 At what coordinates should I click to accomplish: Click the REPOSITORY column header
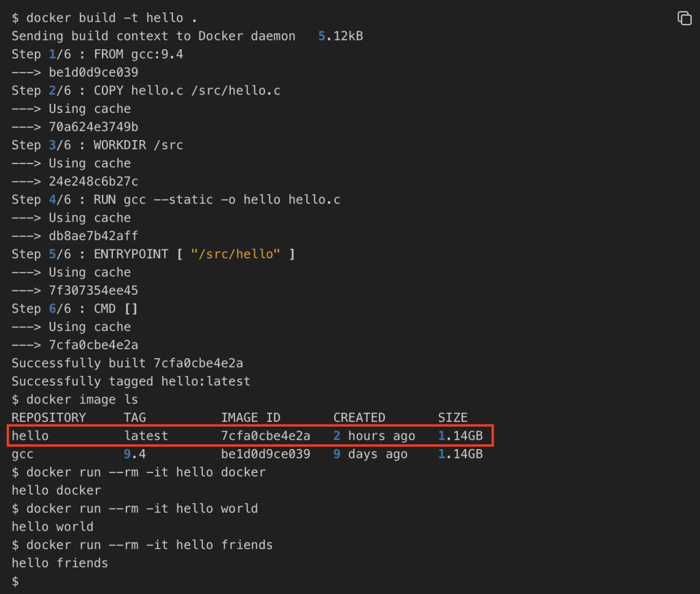[49, 418]
